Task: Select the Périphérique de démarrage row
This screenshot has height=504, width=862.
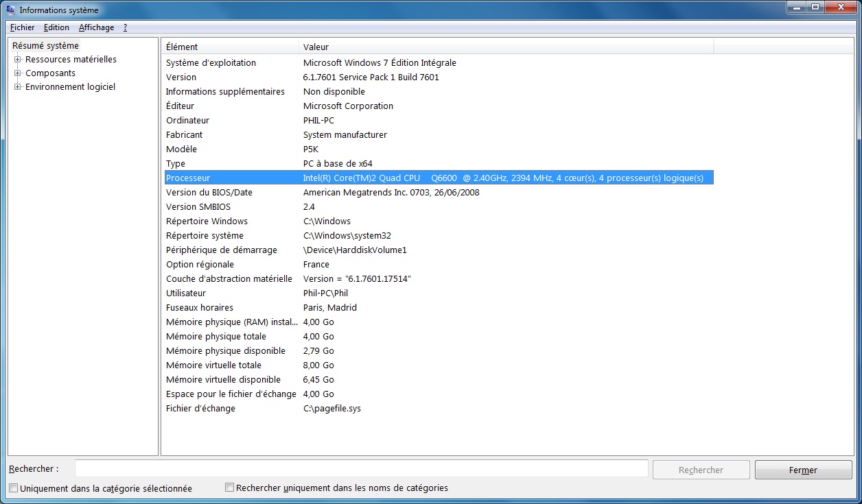Action: [438, 250]
